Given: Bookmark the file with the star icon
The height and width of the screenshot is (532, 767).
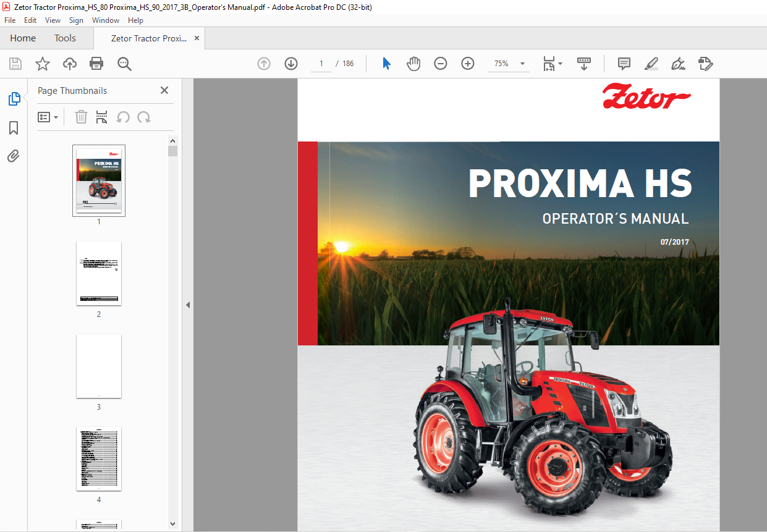Looking at the screenshot, I should (42, 64).
